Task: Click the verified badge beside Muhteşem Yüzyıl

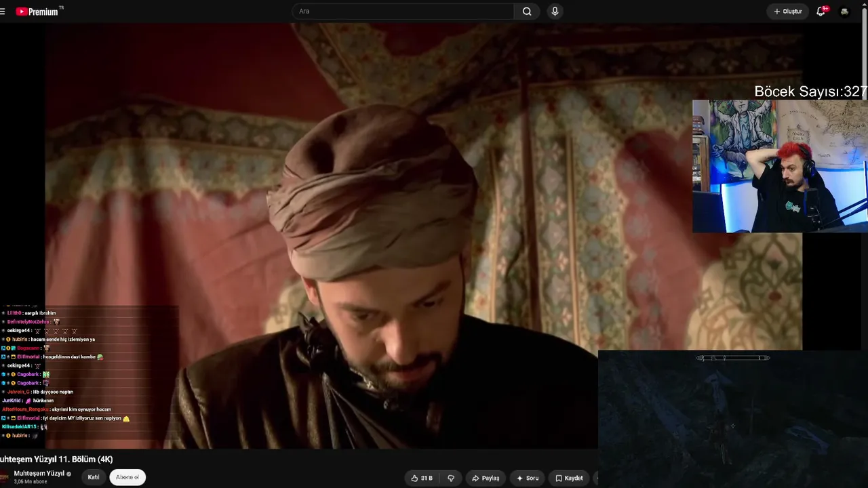Action: click(69, 474)
